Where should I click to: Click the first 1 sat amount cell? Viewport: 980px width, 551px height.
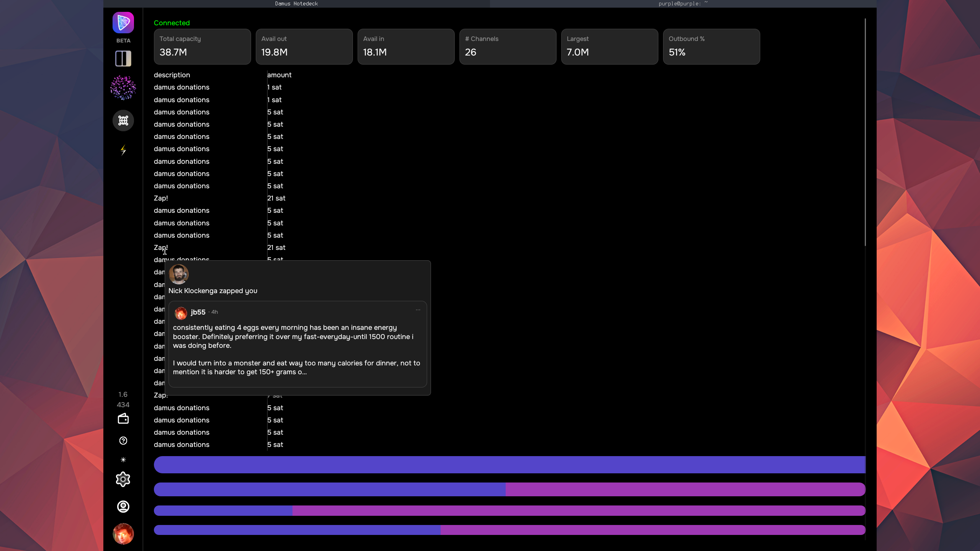(274, 87)
